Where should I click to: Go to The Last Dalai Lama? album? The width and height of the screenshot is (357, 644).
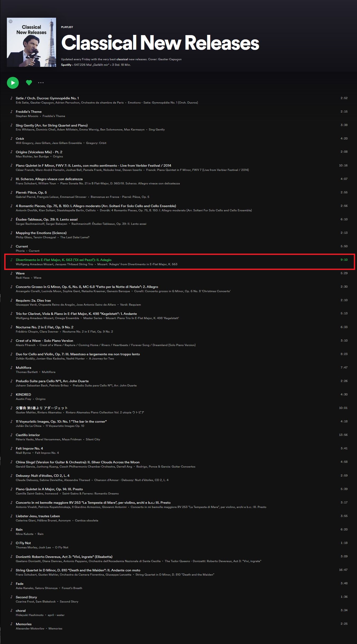(x=75, y=237)
